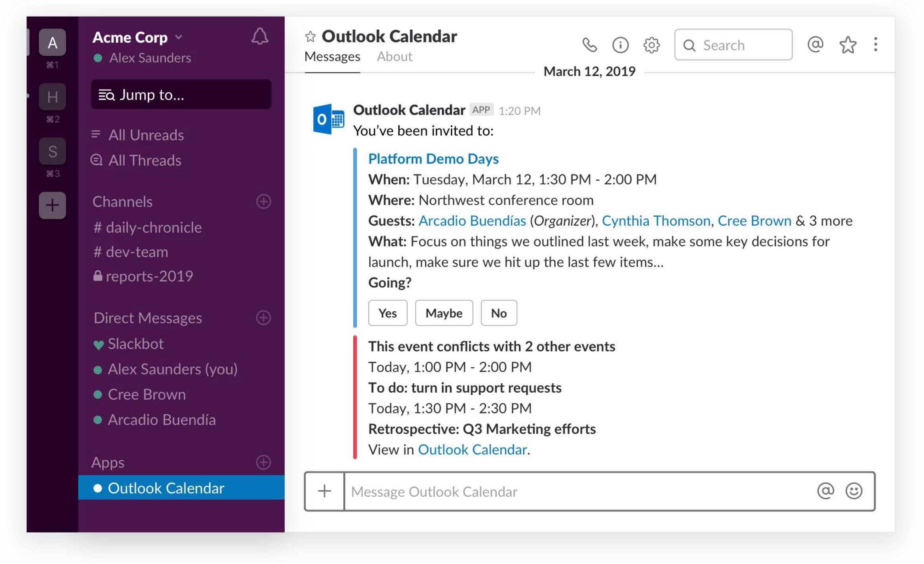Click the plus attachment button in message box
924x564 pixels.
(324, 491)
